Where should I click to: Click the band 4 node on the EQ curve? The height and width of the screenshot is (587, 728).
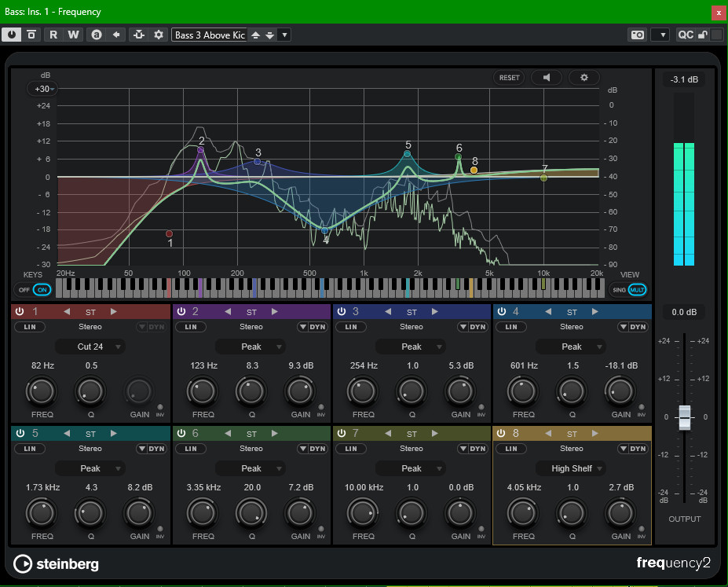(x=325, y=230)
